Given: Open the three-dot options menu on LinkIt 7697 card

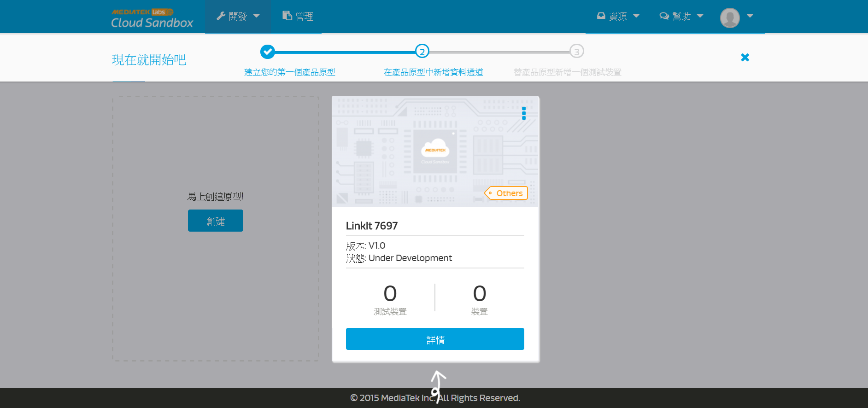Looking at the screenshot, I should click(524, 113).
